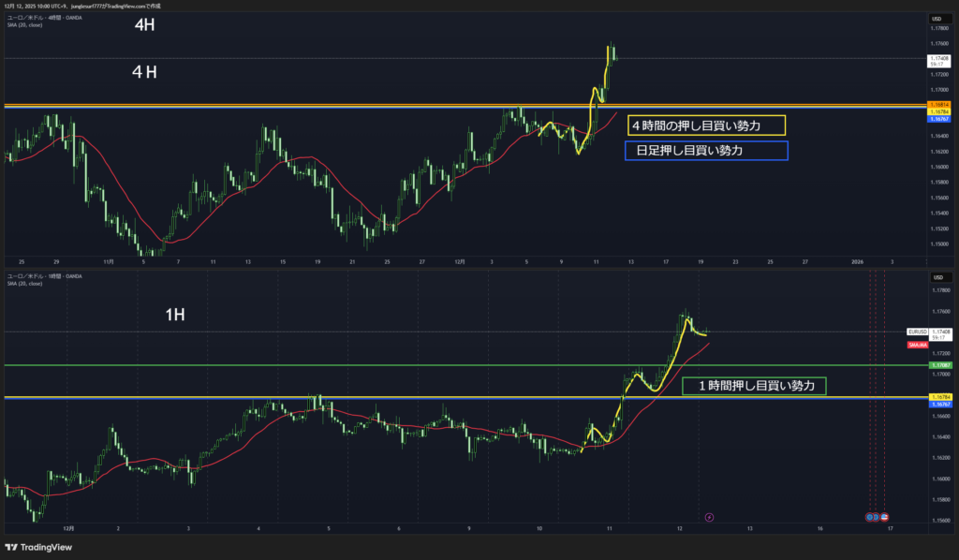
Task: Click the EURUSD symbol tag on lower price scale
Action: (x=917, y=332)
